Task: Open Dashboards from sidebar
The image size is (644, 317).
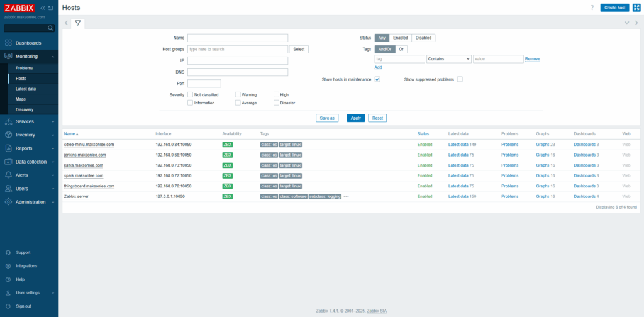Action: click(28, 43)
